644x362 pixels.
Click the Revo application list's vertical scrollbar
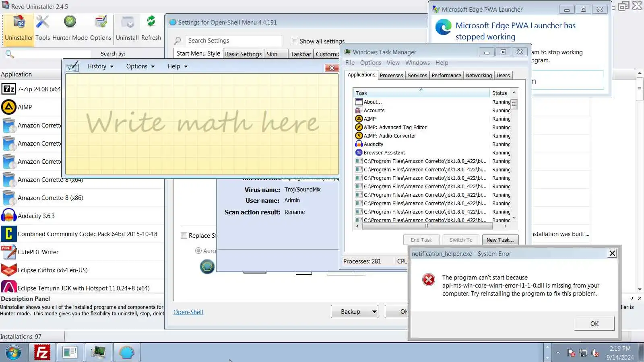click(639, 181)
